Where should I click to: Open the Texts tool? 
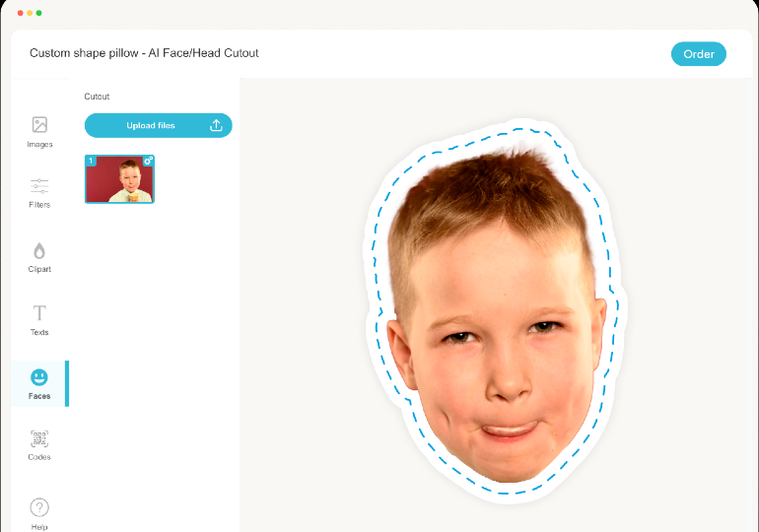pos(39,319)
